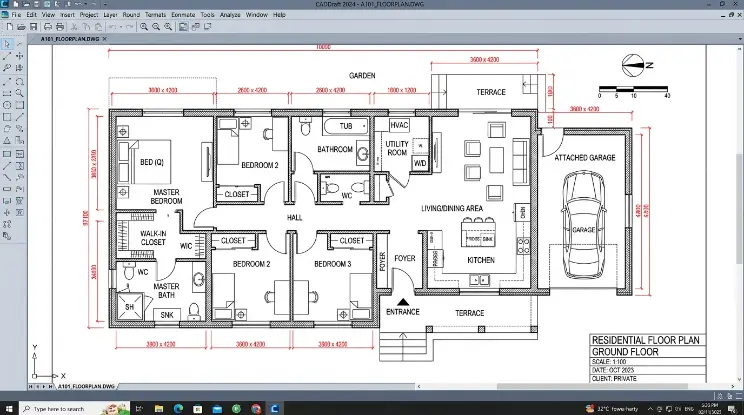Screen dimensions: 744x415
Task: Click the Zoom In magnifier icon
Action: pos(144,27)
